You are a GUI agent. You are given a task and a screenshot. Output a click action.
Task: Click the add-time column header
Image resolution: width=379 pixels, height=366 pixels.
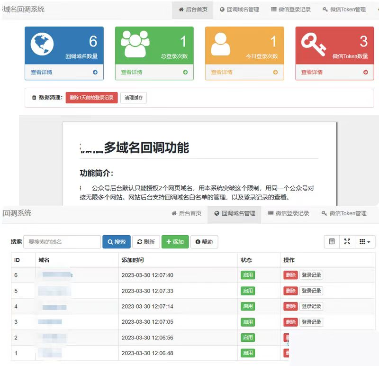point(178,260)
